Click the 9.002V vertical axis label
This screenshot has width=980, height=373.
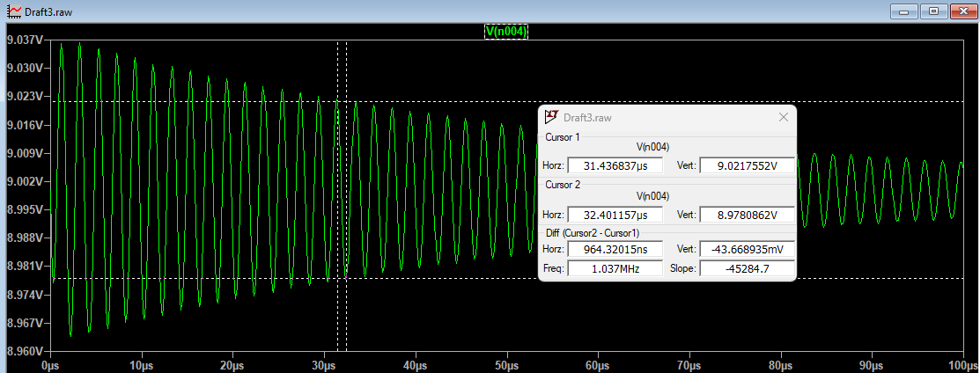(x=24, y=182)
